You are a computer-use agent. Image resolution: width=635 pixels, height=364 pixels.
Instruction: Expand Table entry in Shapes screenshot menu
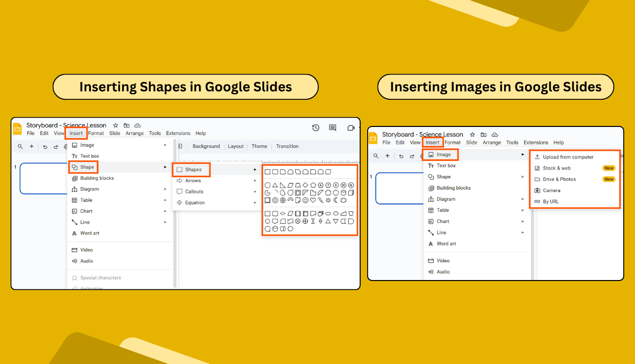[x=119, y=200]
